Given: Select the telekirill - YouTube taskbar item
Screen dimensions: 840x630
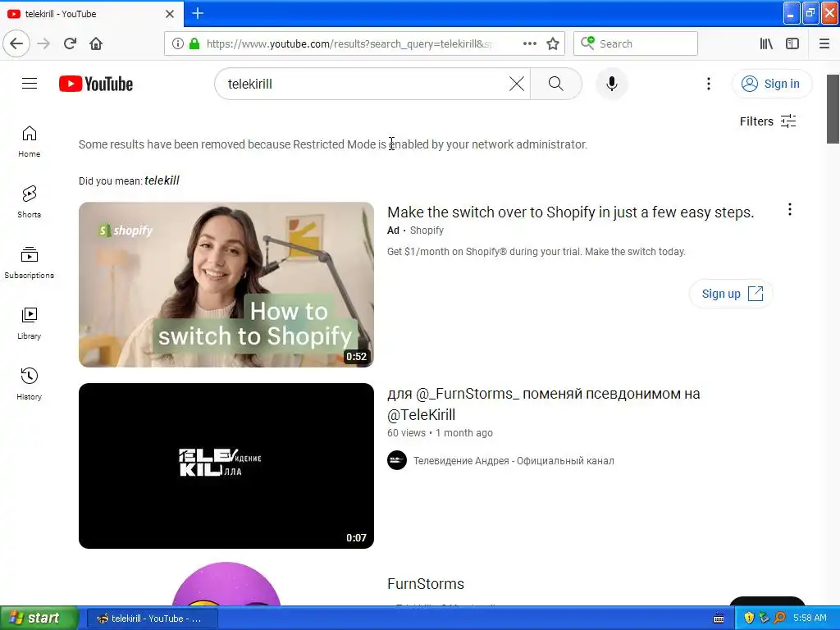Looking at the screenshot, I should [152, 619].
